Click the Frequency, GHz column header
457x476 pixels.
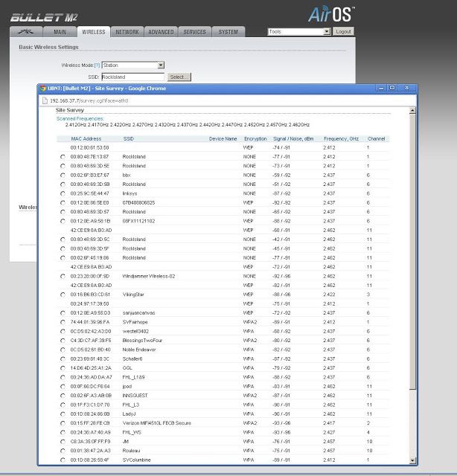point(341,139)
